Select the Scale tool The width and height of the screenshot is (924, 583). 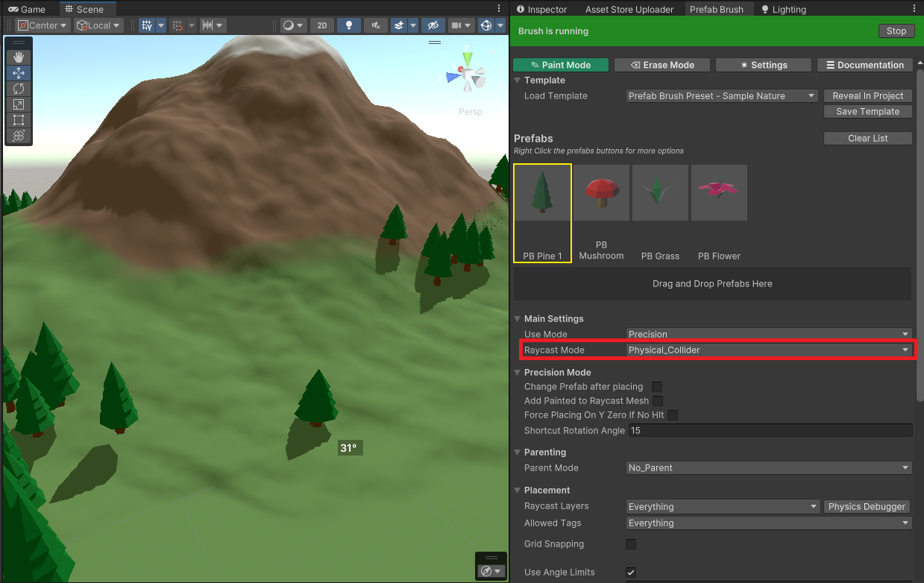pyautogui.click(x=19, y=104)
